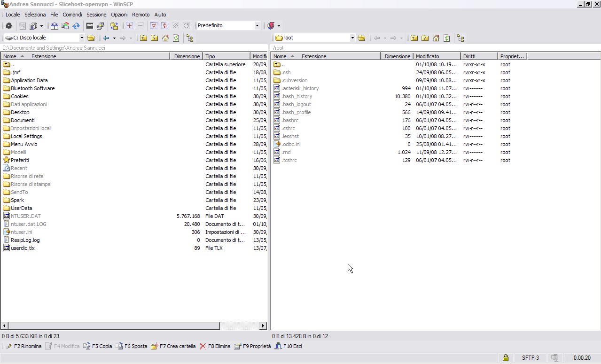Refresh the remote root directory listing
601x364 pixels.
(447, 38)
